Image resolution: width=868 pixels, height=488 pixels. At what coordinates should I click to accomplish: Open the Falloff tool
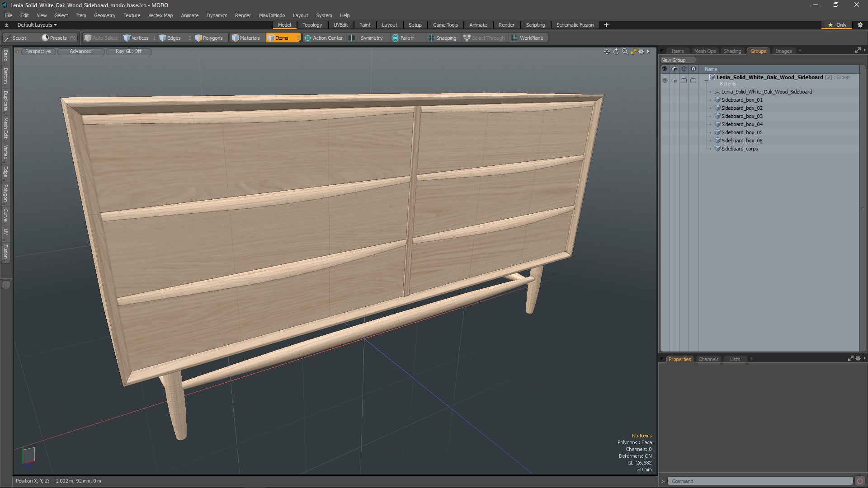coord(403,38)
